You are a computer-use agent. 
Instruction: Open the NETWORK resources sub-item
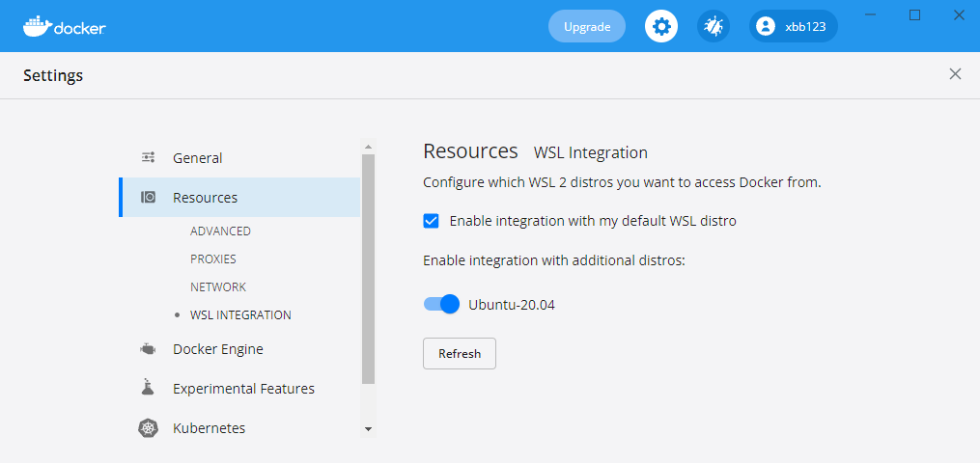[x=218, y=287]
